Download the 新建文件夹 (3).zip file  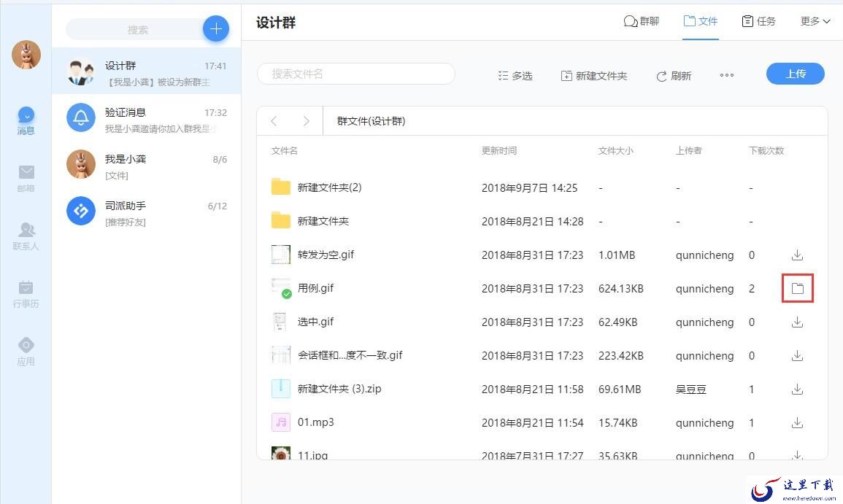pyautogui.click(x=797, y=389)
